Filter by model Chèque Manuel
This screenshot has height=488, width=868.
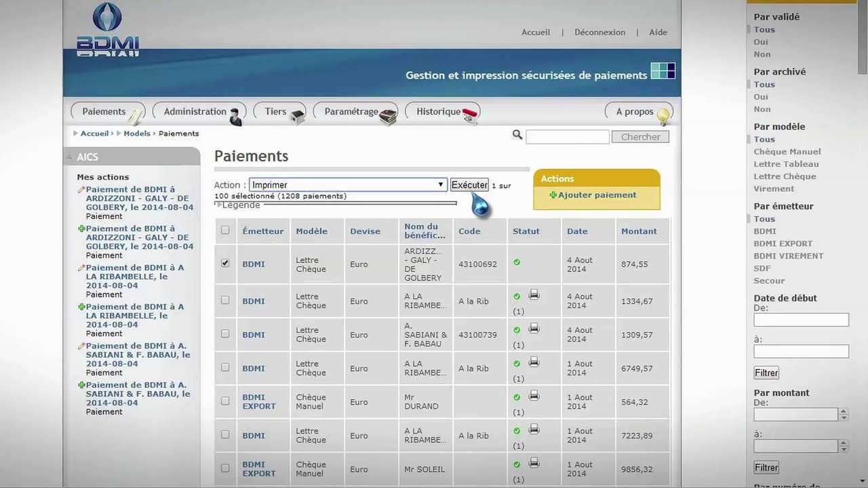pyautogui.click(x=787, y=152)
